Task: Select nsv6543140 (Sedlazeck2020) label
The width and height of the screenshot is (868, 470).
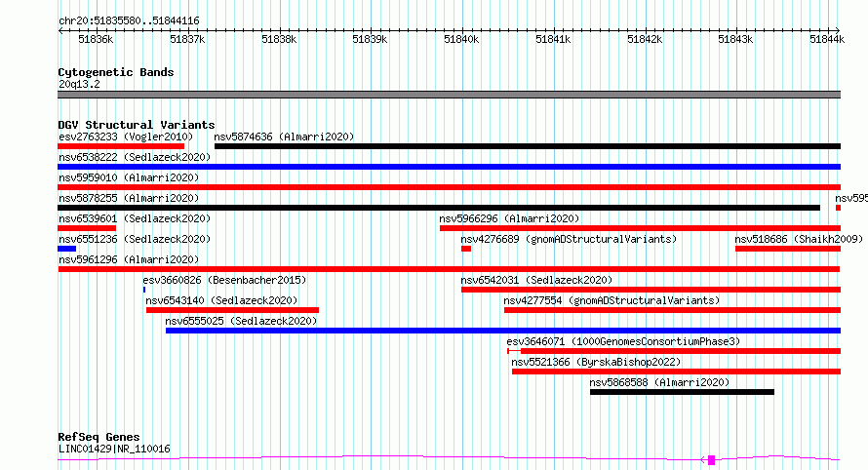Action: coord(221,300)
